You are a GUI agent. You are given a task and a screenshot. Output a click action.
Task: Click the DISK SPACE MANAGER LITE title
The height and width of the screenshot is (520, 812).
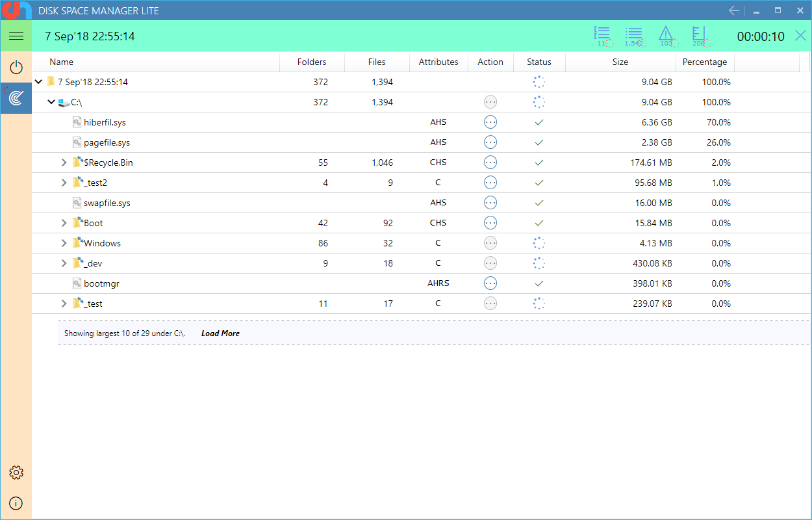point(99,11)
